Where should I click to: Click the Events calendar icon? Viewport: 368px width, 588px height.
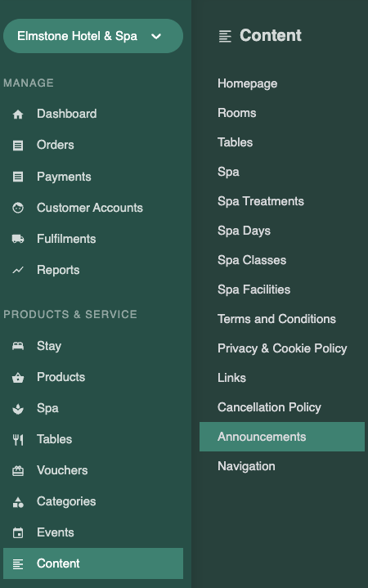point(18,533)
